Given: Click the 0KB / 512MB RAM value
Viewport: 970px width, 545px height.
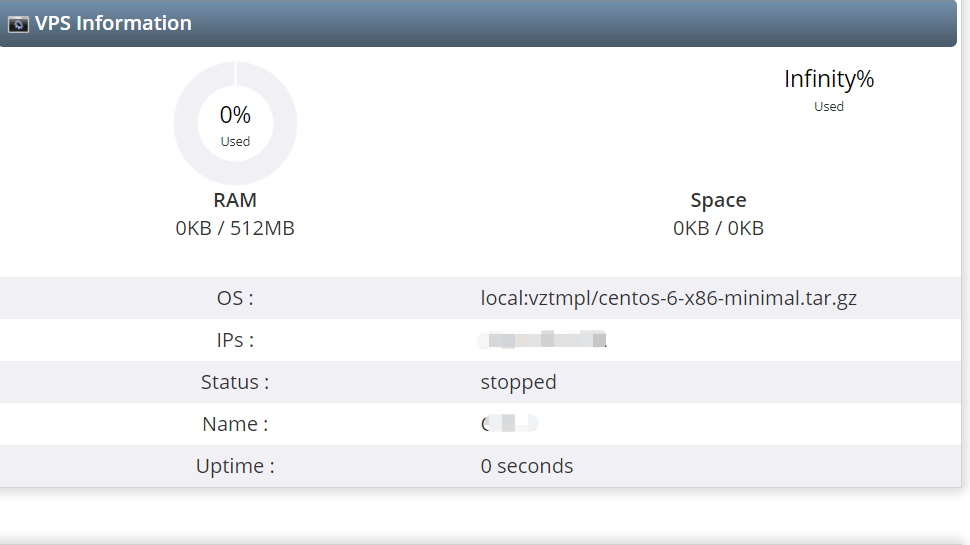Looking at the screenshot, I should (235, 228).
